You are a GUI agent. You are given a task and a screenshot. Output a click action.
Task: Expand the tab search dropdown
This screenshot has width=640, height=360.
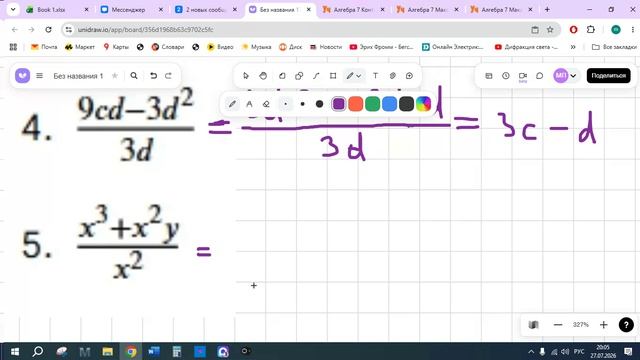coord(13,9)
